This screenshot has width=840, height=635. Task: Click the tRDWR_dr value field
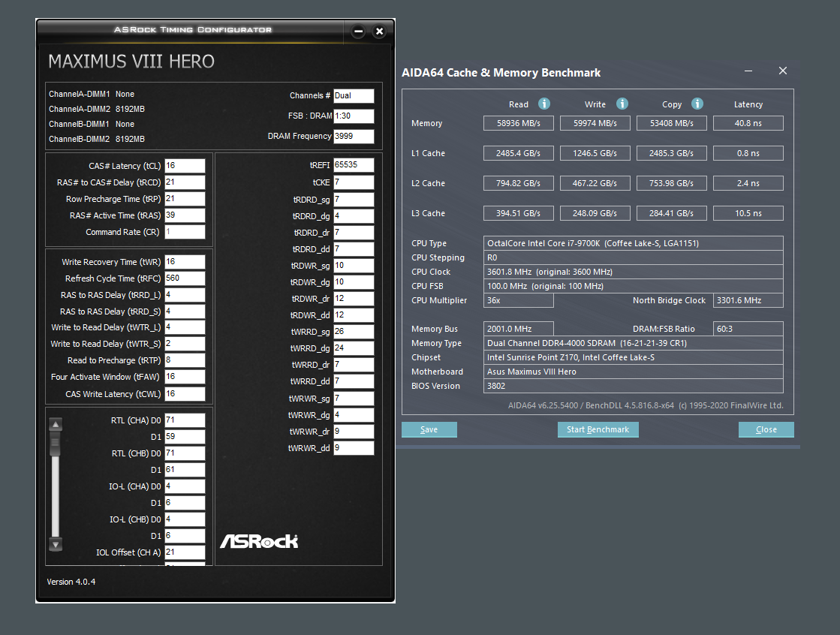click(x=354, y=299)
